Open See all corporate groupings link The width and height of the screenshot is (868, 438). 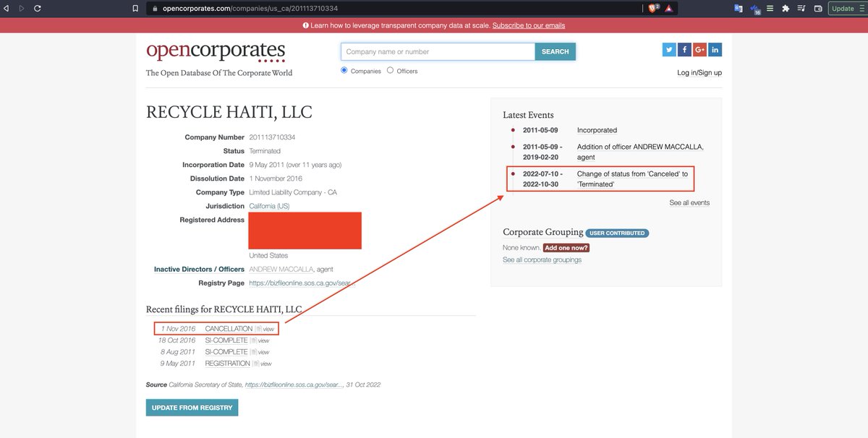click(x=542, y=259)
